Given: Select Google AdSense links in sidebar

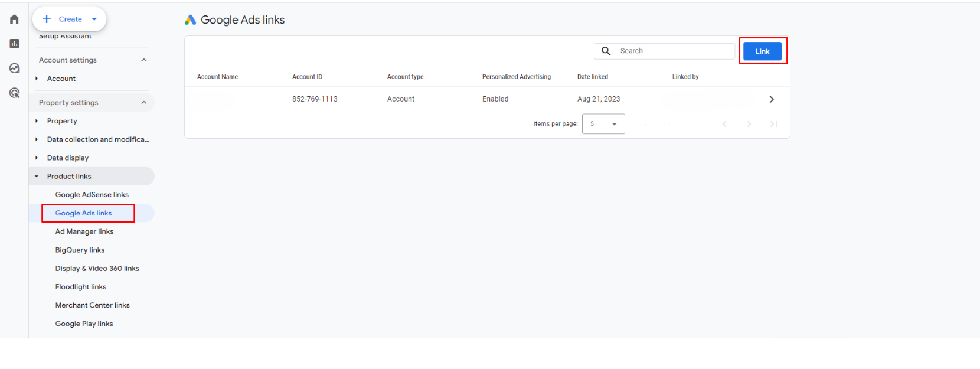Looking at the screenshot, I should coord(92,195).
